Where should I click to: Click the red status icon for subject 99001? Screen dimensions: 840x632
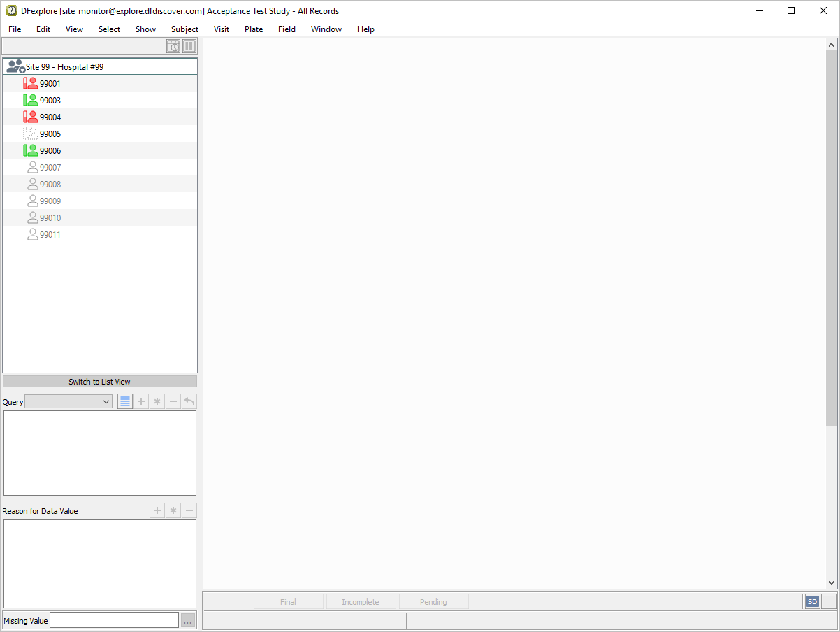(30, 83)
